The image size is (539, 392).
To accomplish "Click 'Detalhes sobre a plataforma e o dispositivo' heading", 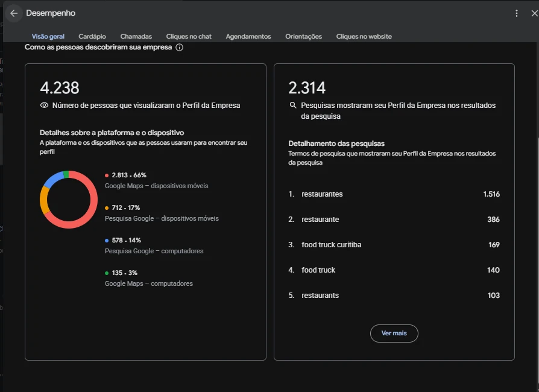I will point(112,133).
